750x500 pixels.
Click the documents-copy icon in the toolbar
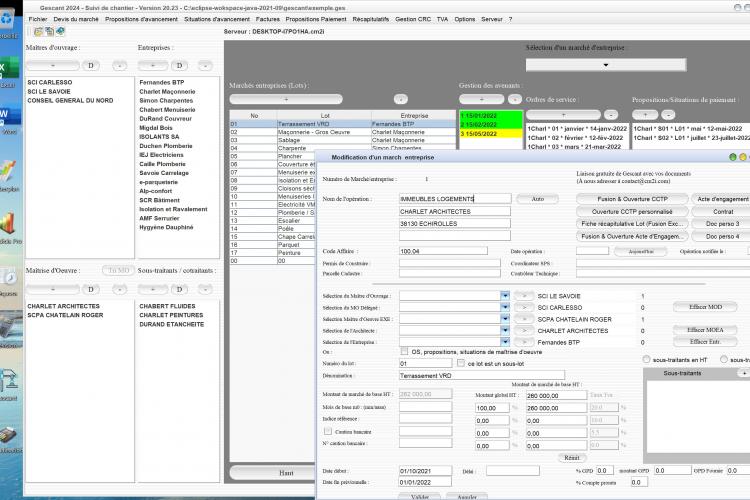[x=49, y=32]
